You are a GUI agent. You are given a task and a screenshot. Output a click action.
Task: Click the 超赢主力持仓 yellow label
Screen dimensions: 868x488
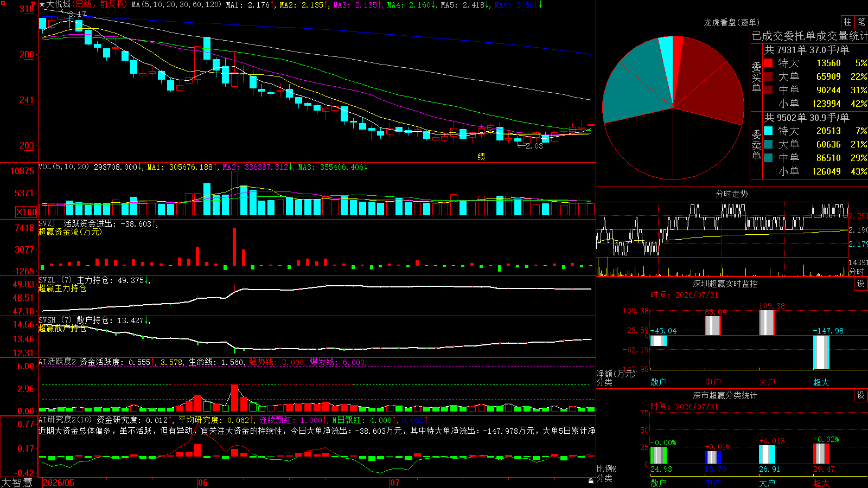tap(62, 288)
